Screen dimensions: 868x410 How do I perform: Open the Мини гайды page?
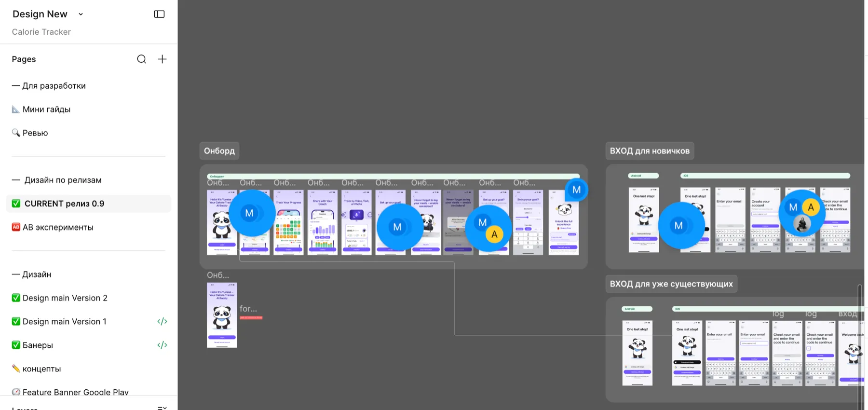[x=89, y=109]
